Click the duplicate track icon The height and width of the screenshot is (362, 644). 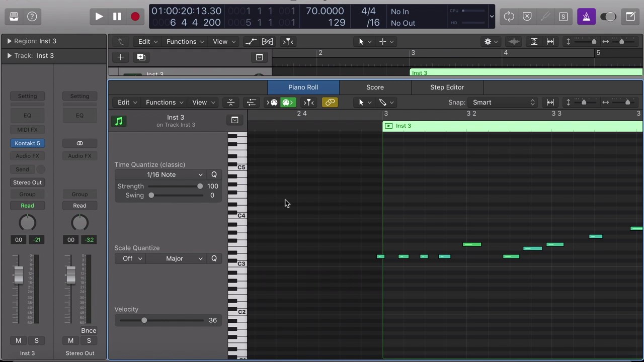coord(141,57)
